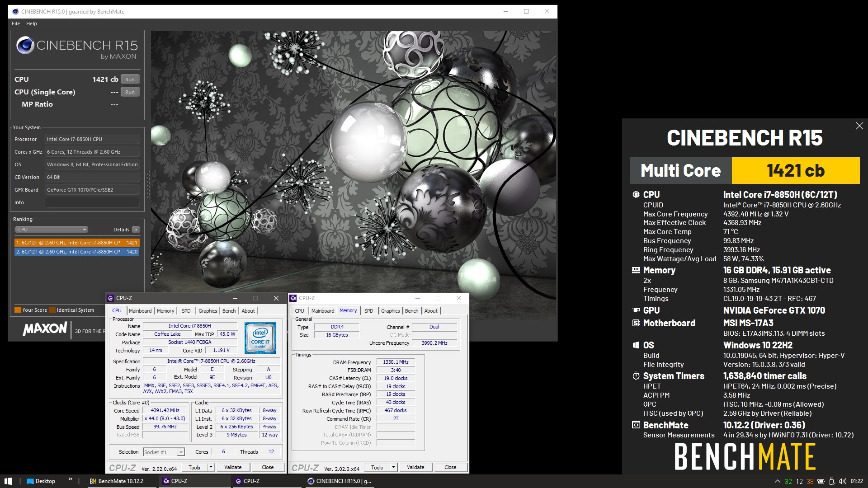Viewport: 868px width, 488px height.
Task: Click the Cinebench R15 sphere logo
Action: (25, 45)
